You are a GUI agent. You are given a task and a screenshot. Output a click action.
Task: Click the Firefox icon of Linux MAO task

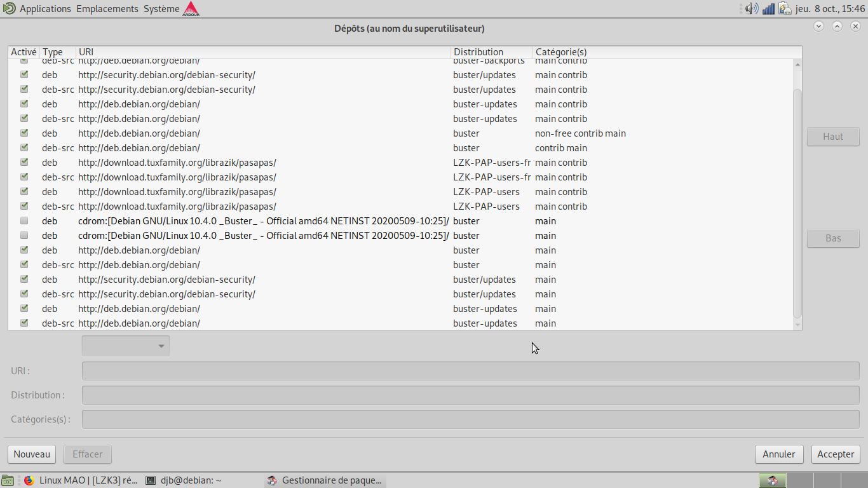click(29, 480)
